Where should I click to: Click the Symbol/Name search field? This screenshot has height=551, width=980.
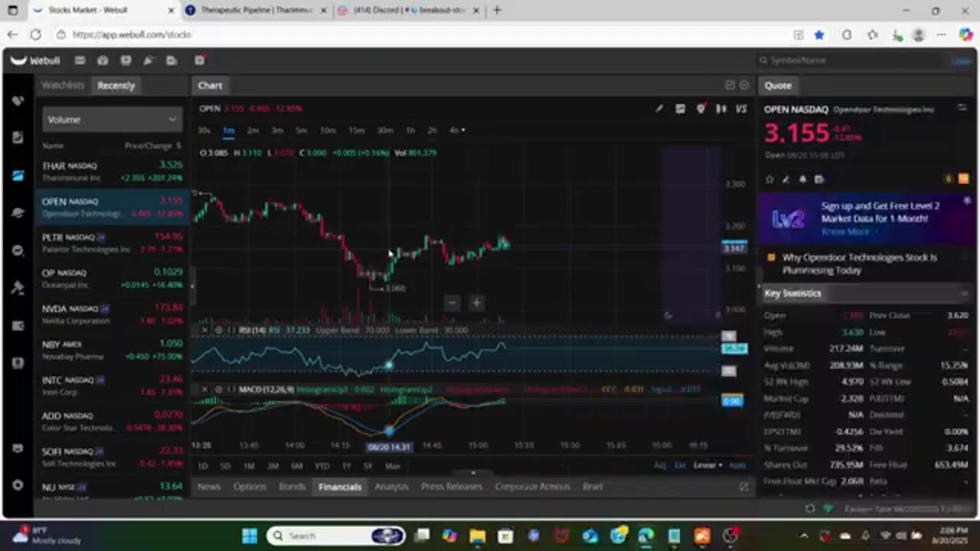click(850, 60)
